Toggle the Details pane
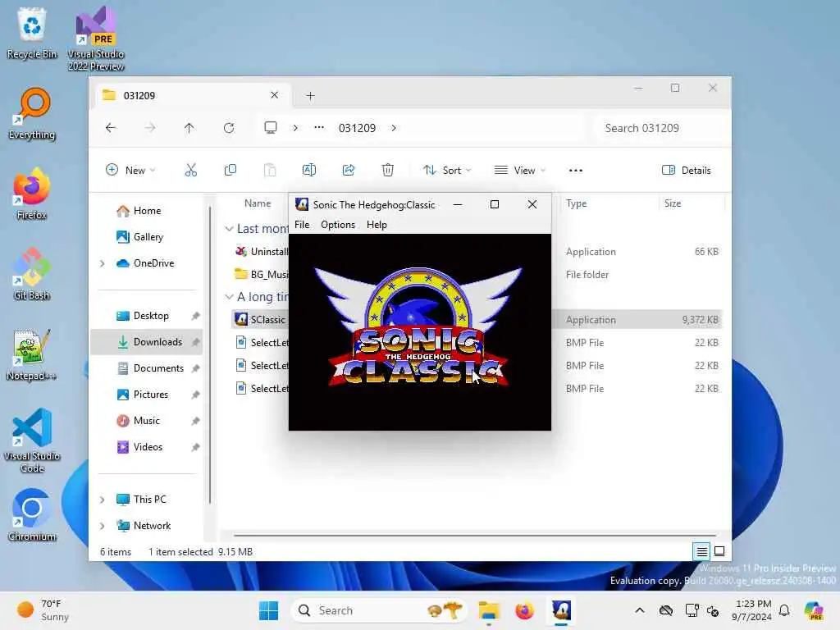 point(687,171)
